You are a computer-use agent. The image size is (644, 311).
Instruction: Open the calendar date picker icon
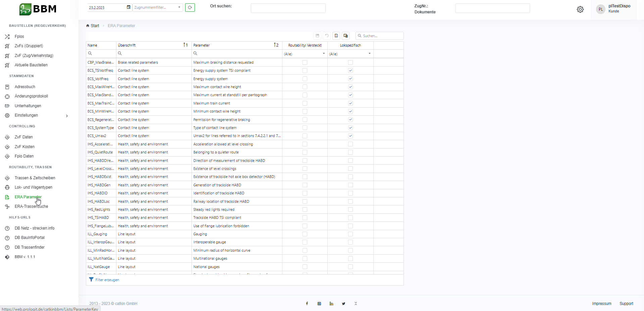click(x=128, y=7)
